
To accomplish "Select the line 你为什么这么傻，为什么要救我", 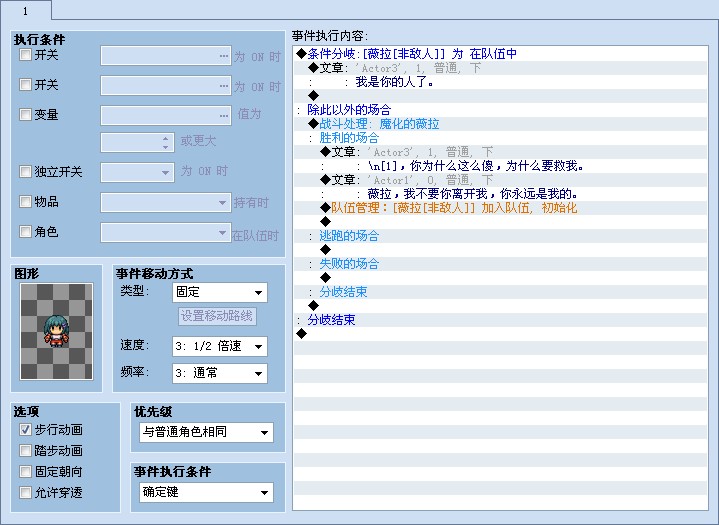I will click(500, 166).
